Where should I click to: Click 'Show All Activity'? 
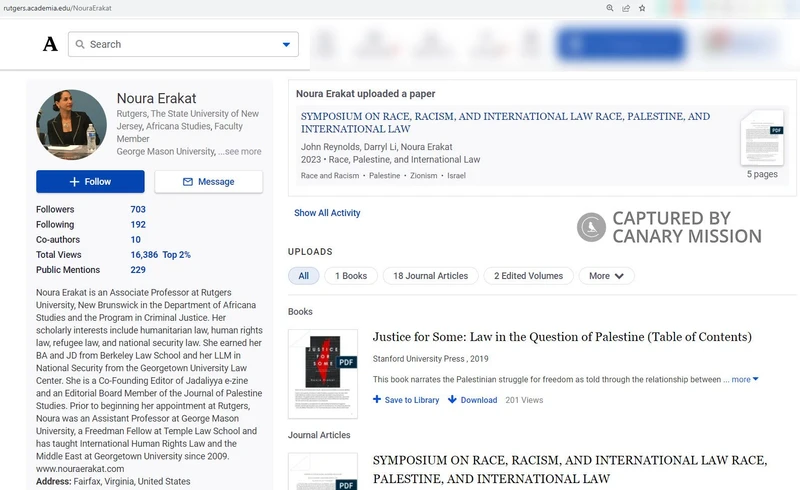coord(327,213)
